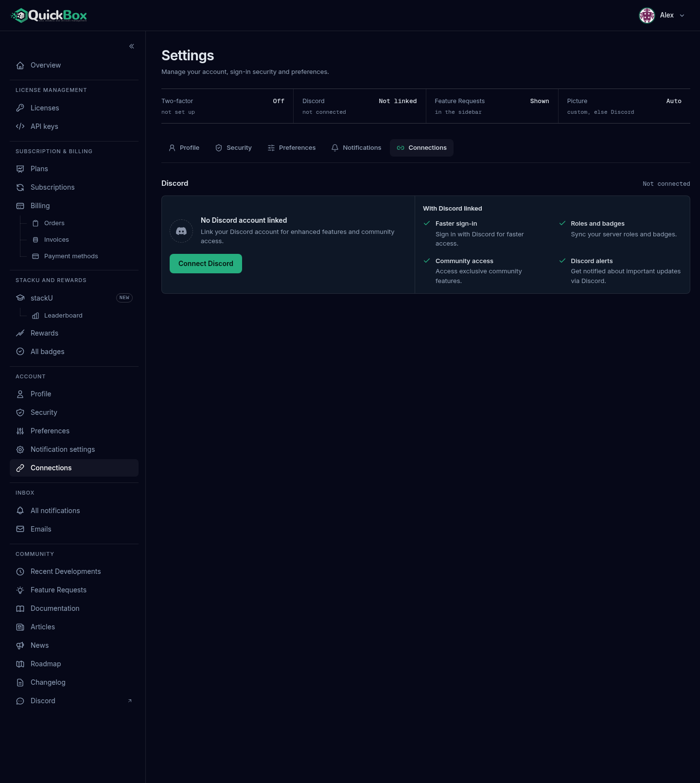Go to Profile in the Account sidebar section
The height and width of the screenshot is (783, 700).
click(74, 394)
